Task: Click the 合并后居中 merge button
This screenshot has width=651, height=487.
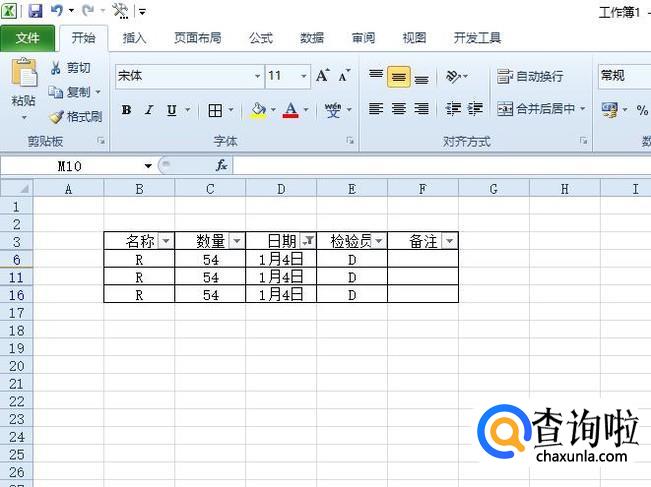Action: 536,109
